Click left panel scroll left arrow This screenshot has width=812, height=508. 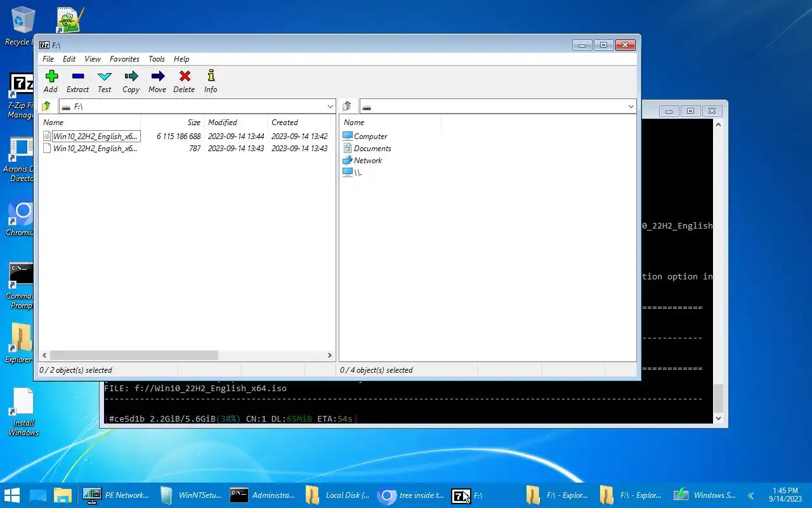(44, 356)
